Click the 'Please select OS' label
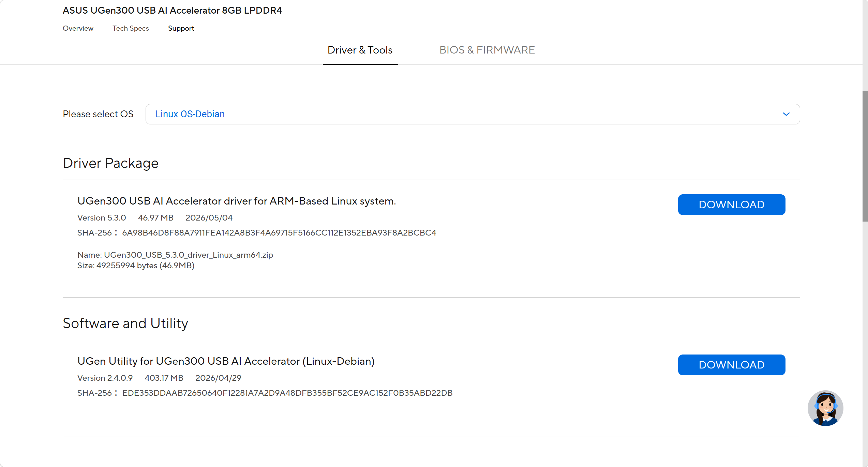This screenshot has height=467, width=868. [98, 114]
